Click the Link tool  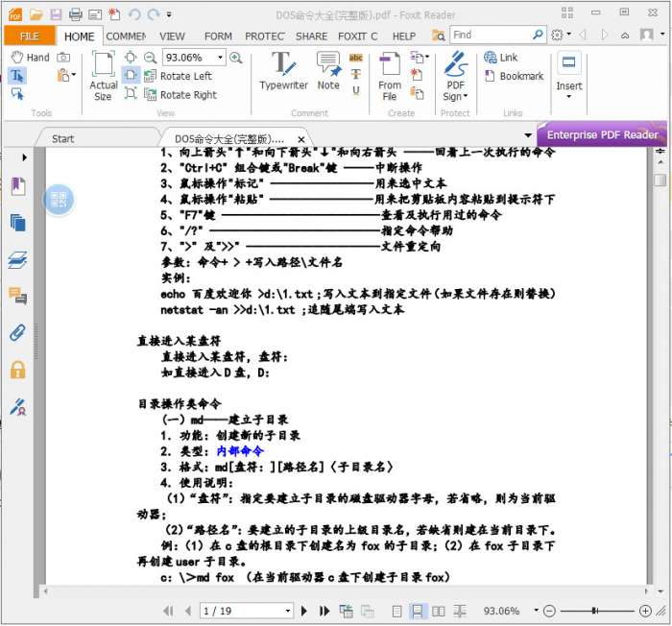(500, 57)
